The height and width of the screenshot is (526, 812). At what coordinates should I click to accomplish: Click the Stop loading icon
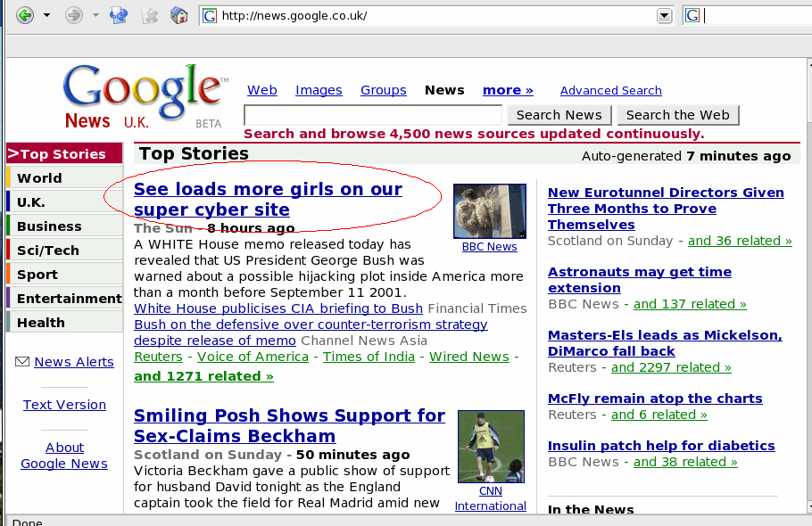[x=150, y=15]
